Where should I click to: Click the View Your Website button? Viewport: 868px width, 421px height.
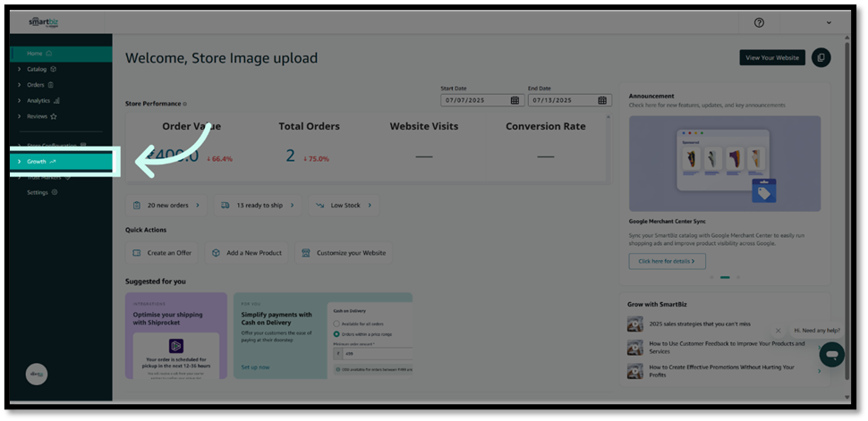point(771,58)
